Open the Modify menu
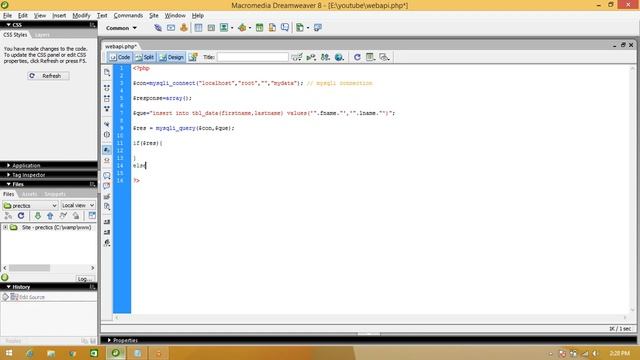640x360 pixels. (81, 16)
